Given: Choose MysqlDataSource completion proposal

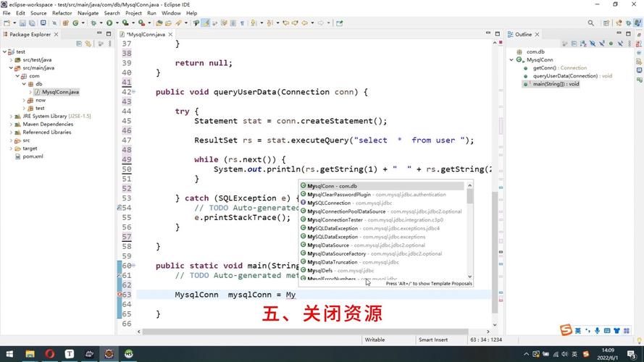Looking at the screenshot, I should (x=382, y=245).
